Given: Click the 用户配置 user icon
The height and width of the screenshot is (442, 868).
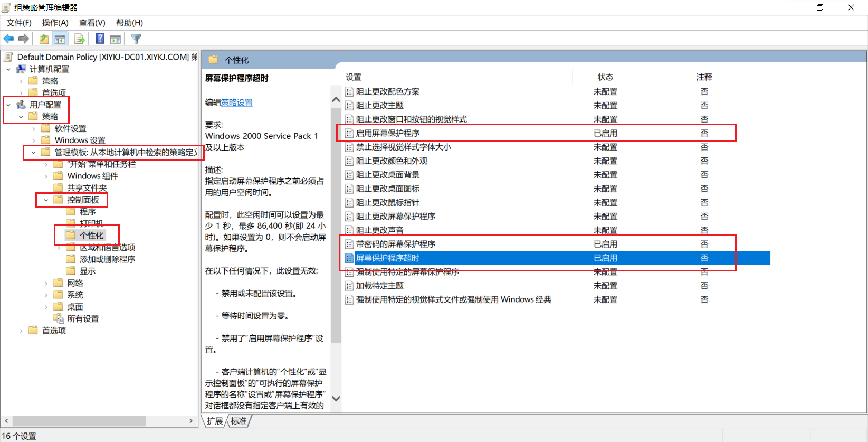Looking at the screenshot, I should [21, 105].
